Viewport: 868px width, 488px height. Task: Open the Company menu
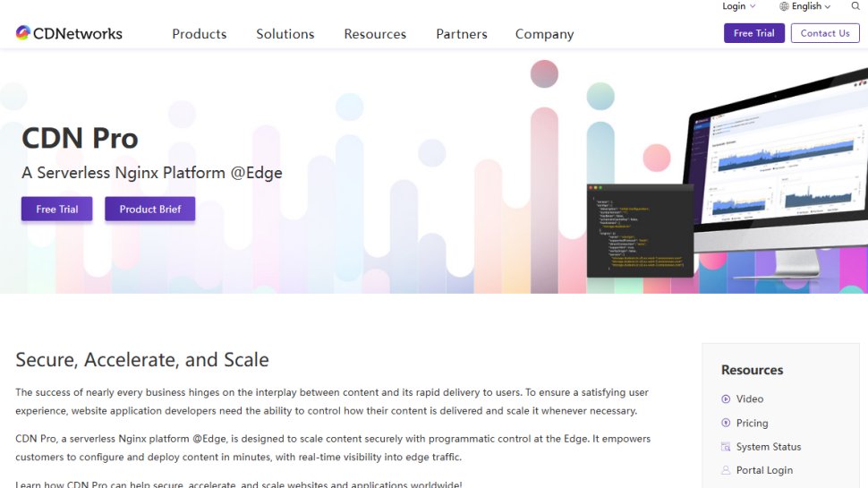[545, 34]
